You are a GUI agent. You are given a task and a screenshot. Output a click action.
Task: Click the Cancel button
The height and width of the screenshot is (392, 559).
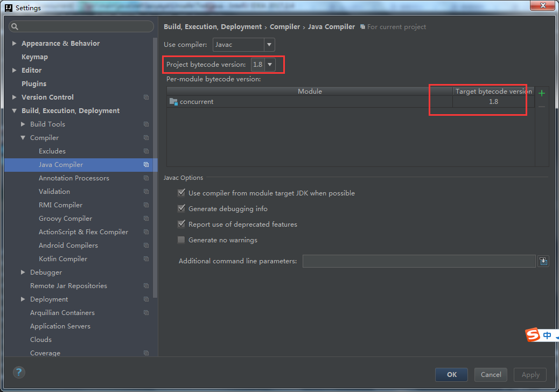click(491, 375)
